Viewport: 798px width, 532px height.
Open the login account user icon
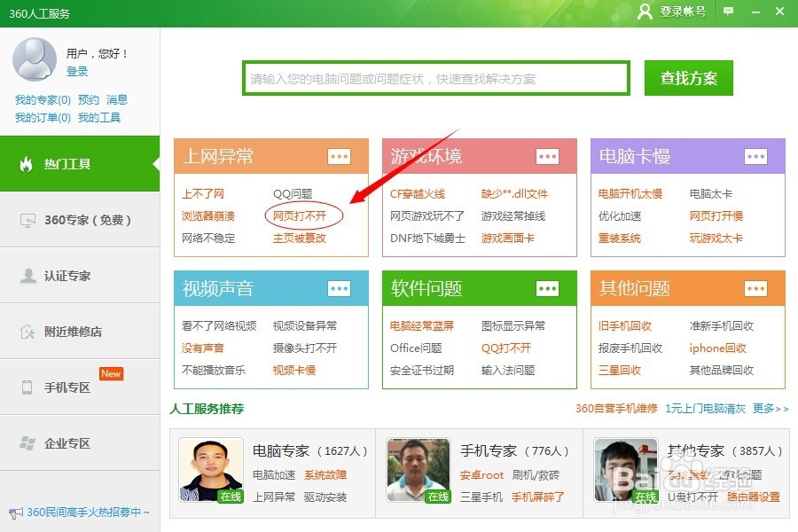[645, 12]
